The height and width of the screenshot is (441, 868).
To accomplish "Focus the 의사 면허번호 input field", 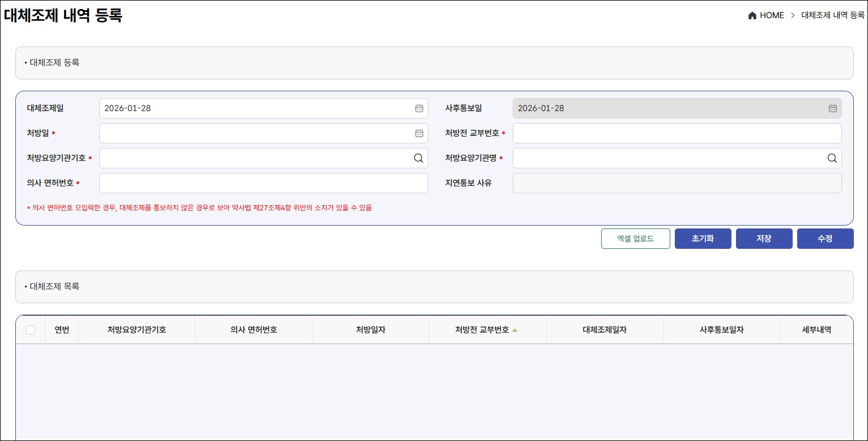I will 263,183.
